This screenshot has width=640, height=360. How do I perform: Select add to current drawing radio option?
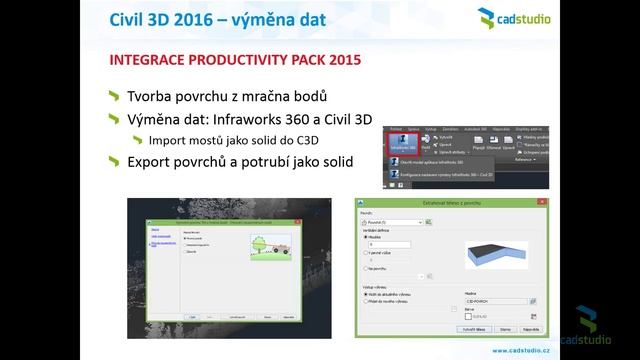tap(366, 294)
